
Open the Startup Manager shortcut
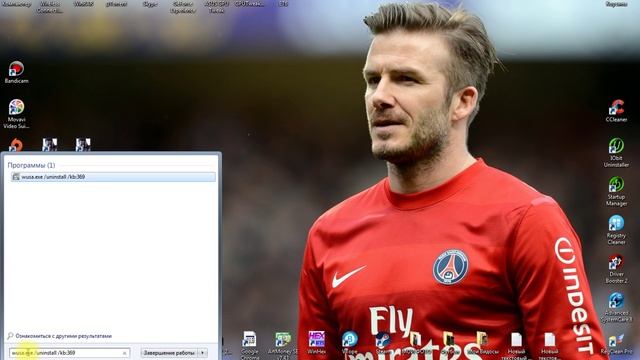[x=616, y=191]
